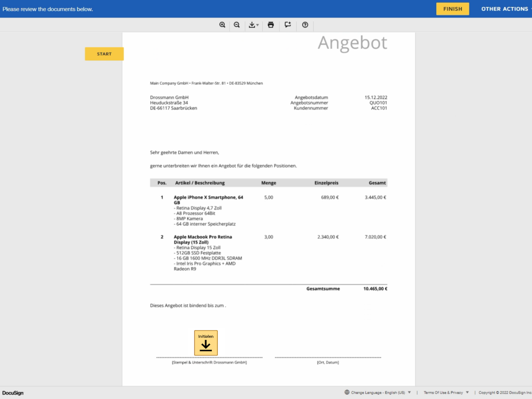Click the Angebot document title

352,43
